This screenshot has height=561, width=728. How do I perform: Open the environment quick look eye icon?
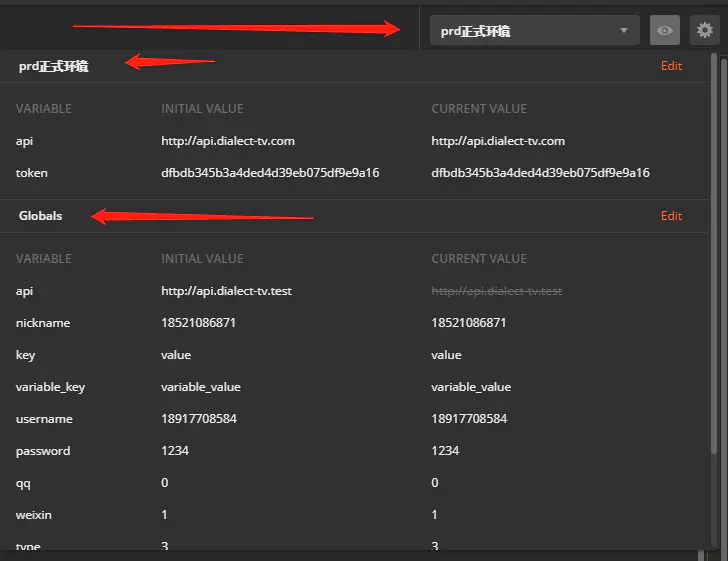[x=664, y=30]
